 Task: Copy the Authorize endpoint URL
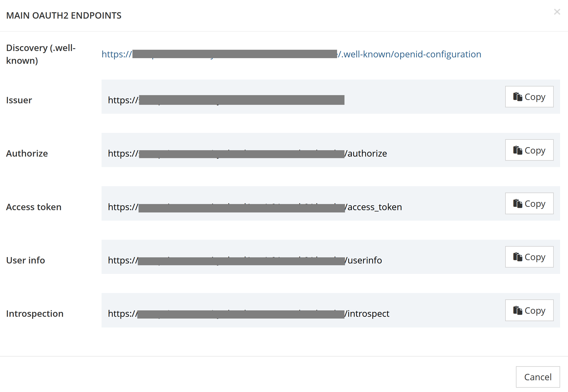click(x=529, y=150)
